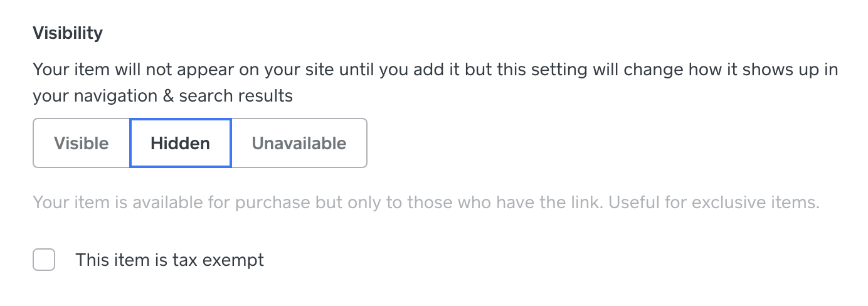Enable the tax exempt checkbox

pyautogui.click(x=44, y=260)
